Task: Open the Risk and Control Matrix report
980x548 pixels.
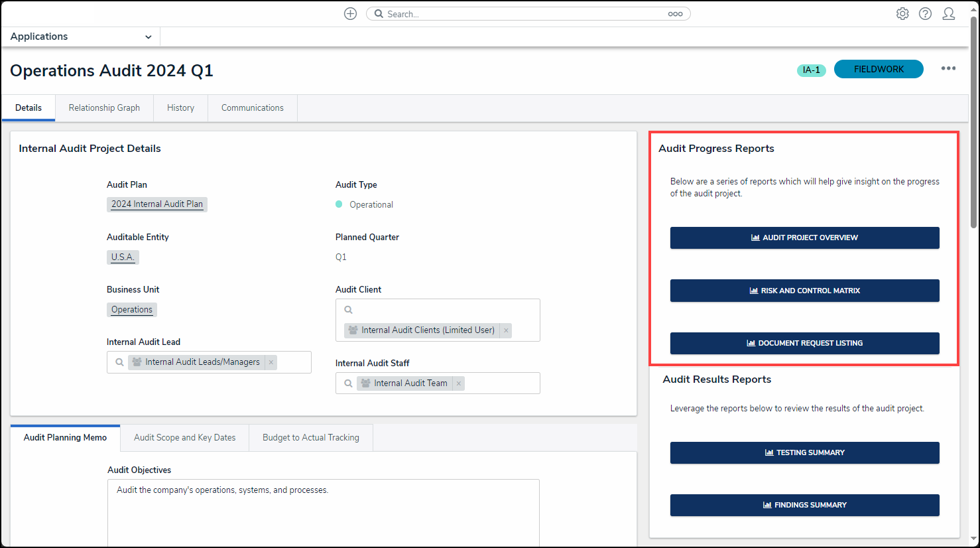Action: click(804, 291)
